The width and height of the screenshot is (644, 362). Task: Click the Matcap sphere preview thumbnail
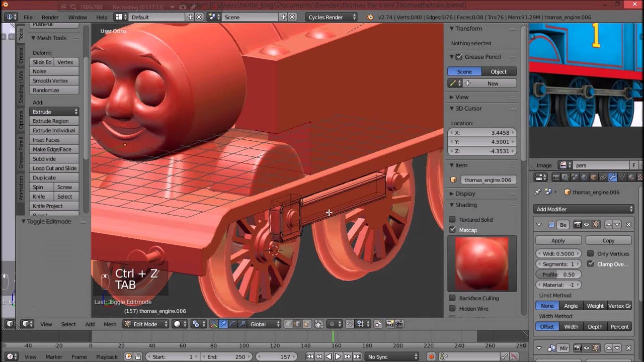[x=482, y=263]
